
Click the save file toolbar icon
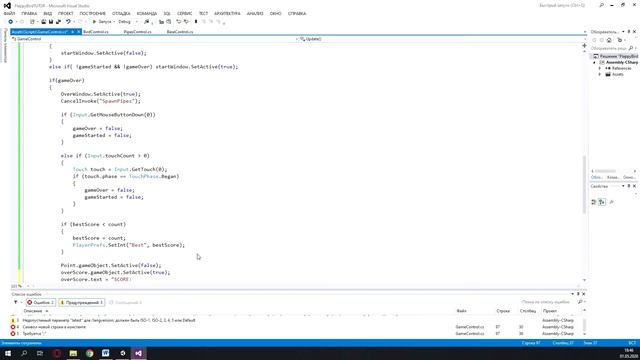(51, 22)
